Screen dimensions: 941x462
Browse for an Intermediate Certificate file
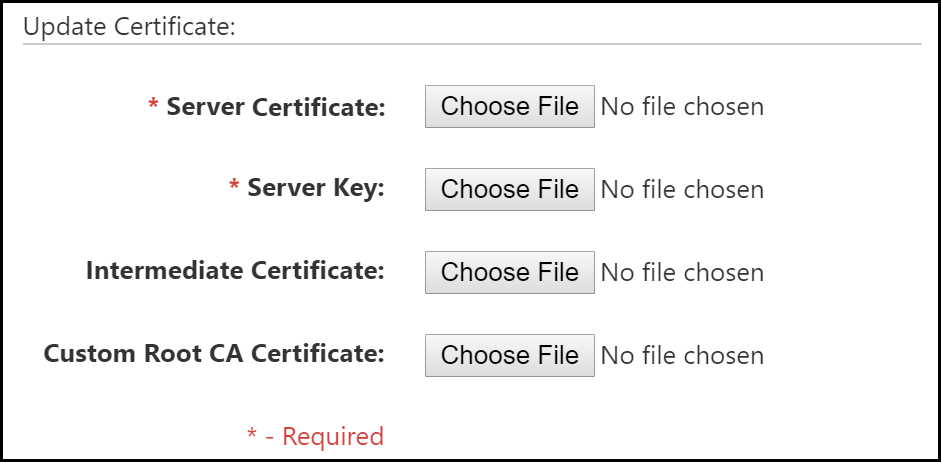(510, 273)
